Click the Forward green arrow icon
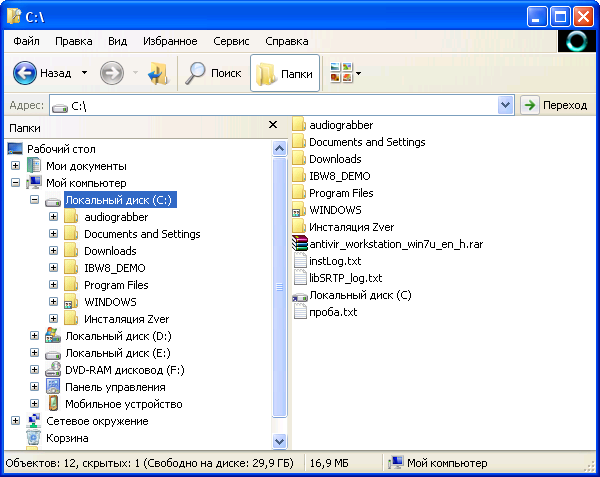This screenshot has height=477, width=600. pos(112,73)
